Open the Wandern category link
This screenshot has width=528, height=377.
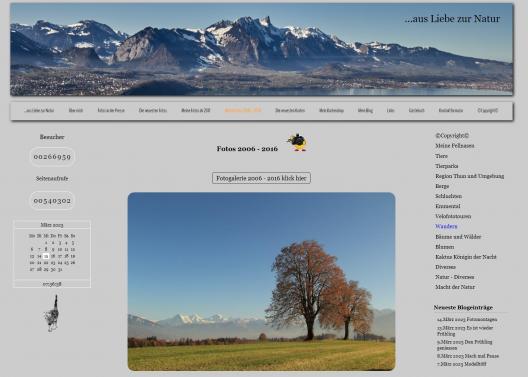(x=446, y=227)
